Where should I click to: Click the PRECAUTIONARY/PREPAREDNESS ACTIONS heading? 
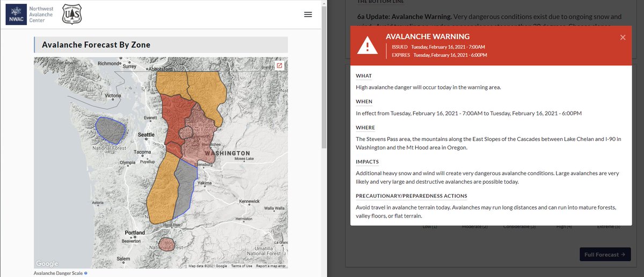(x=412, y=196)
